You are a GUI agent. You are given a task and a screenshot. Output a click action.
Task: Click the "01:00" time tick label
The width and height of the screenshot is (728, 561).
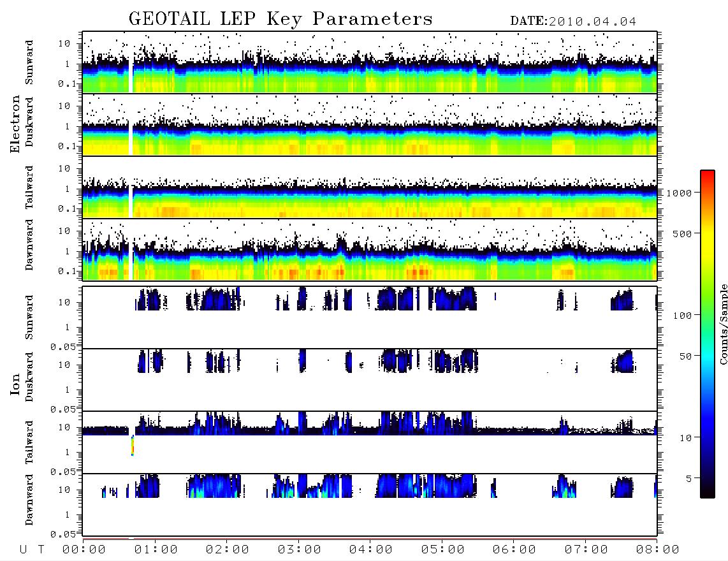[x=156, y=550]
